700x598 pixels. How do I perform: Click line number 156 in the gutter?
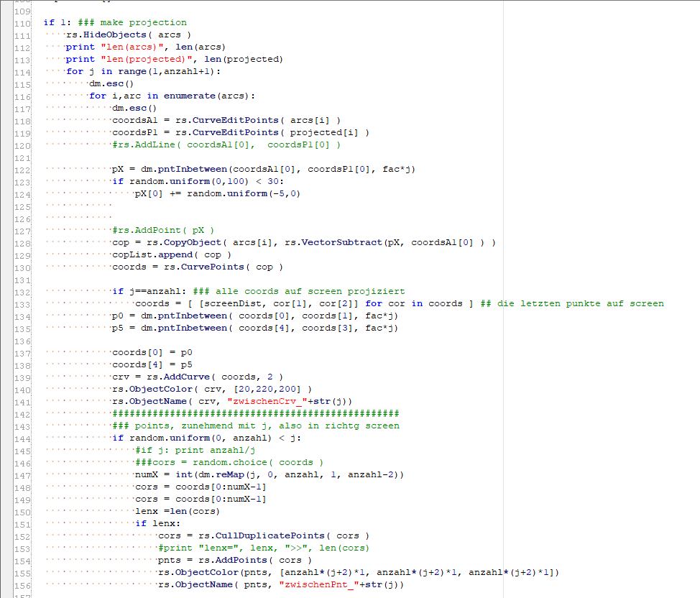click(x=24, y=584)
